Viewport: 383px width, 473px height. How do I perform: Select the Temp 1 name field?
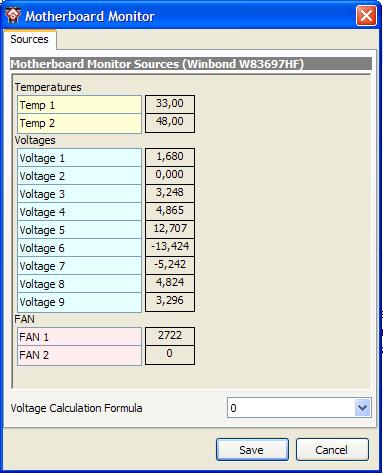pos(79,105)
